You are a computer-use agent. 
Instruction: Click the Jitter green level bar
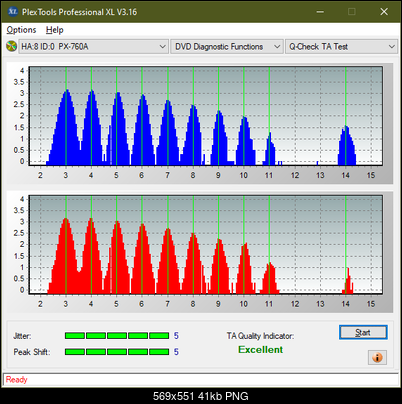click(x=117, y=336)
